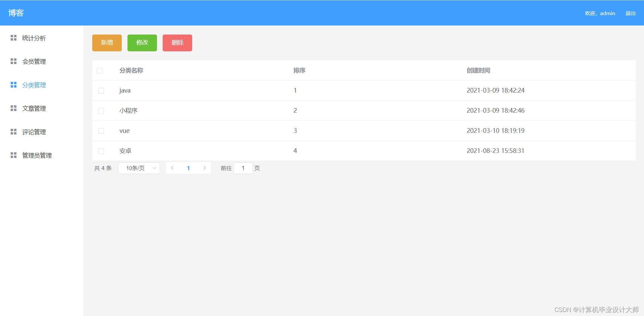Image resolution: width=644 pixels, height=316 pixels.
Task: Go to previous page with left arrow
Action: tap(172, 168)
